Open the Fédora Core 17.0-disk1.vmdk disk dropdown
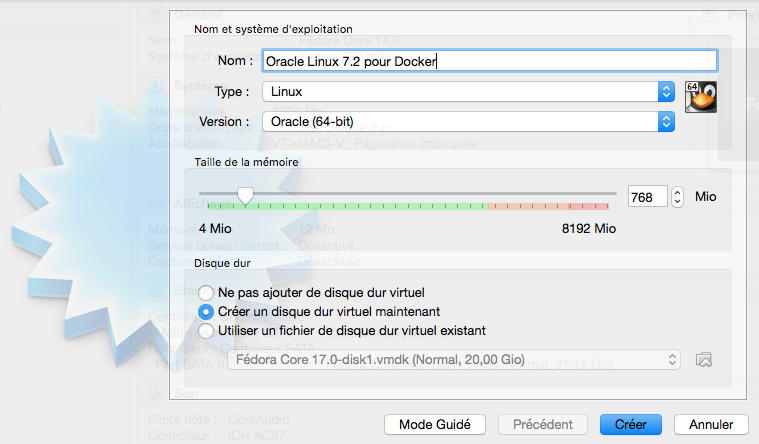759x444 pixels. pyautogui.click(x=455, y=359)
